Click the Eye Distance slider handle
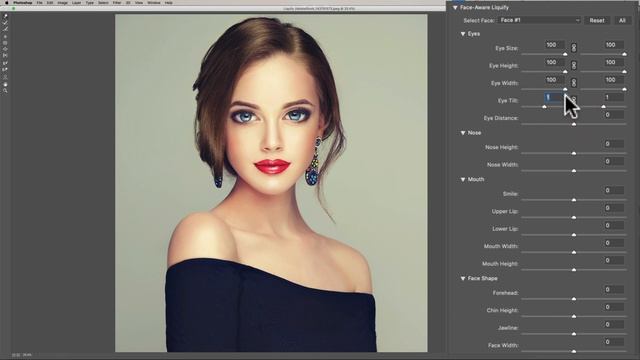Screen dimensions: 640x360 (x=574, y=124)
